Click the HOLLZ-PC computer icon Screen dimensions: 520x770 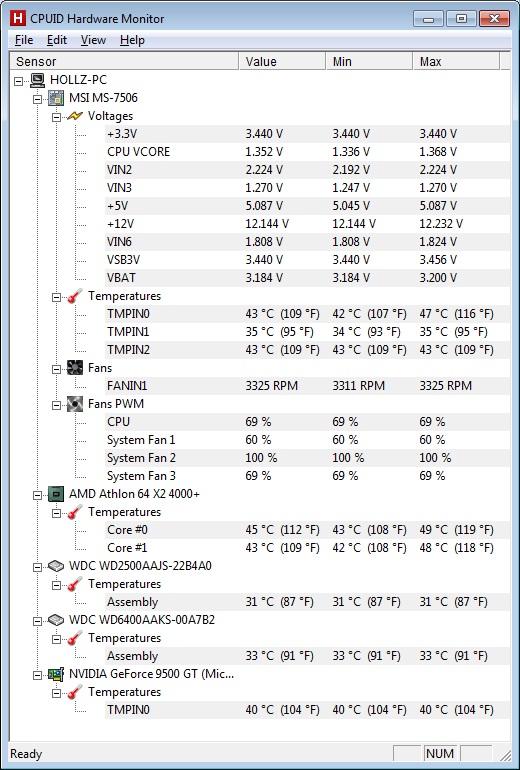coord(37,80)
